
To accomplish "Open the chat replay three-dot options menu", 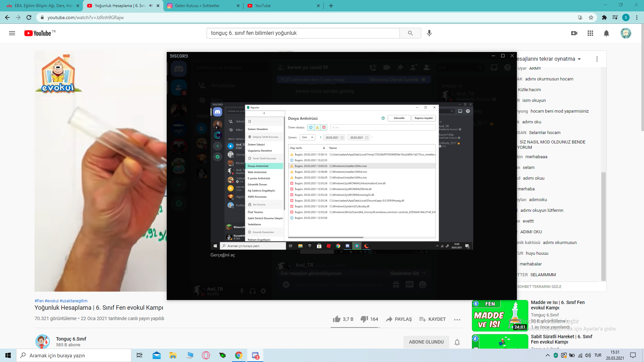I will click(x=597, y=59).
